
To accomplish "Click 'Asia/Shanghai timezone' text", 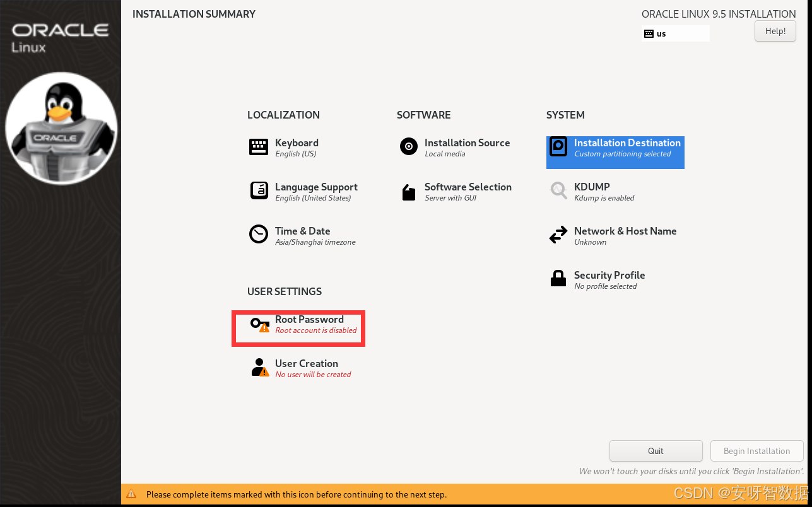I will pos(315,242).
